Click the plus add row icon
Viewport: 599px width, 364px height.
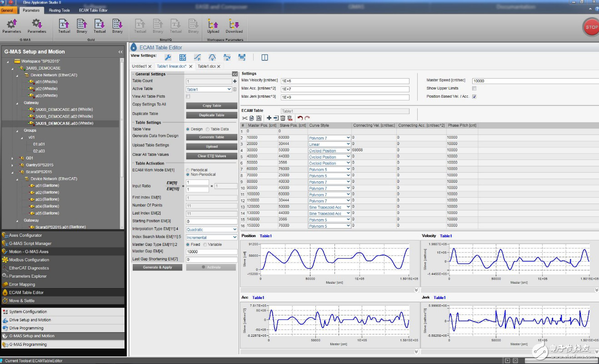pyautogui.click(x=269, y=118)
